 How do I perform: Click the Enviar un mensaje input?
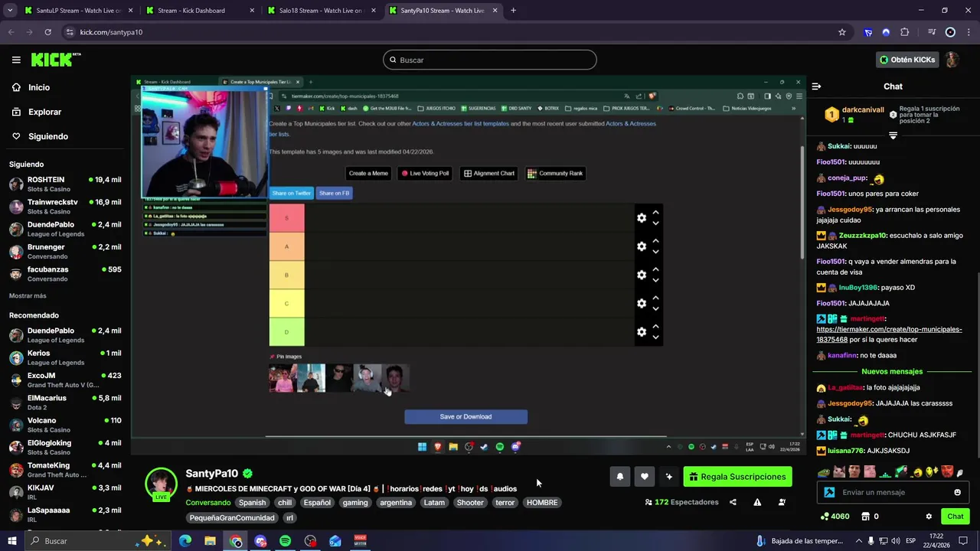tap(893, 492)
